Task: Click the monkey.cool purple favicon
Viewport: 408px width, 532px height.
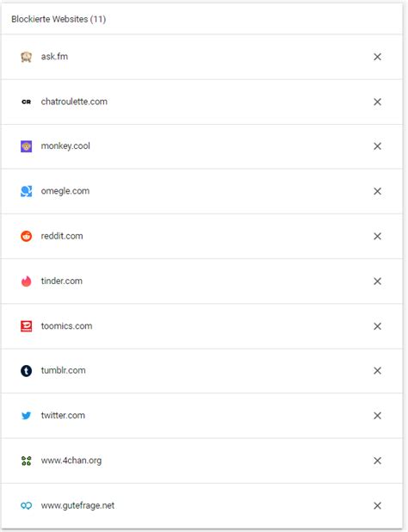Action: pyautogui.click(x=26, y=146)
